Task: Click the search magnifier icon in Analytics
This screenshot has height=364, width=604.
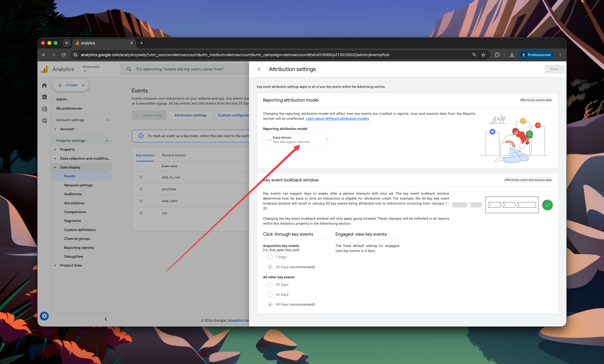Action: pyautogui.click(x=129, y=69)
